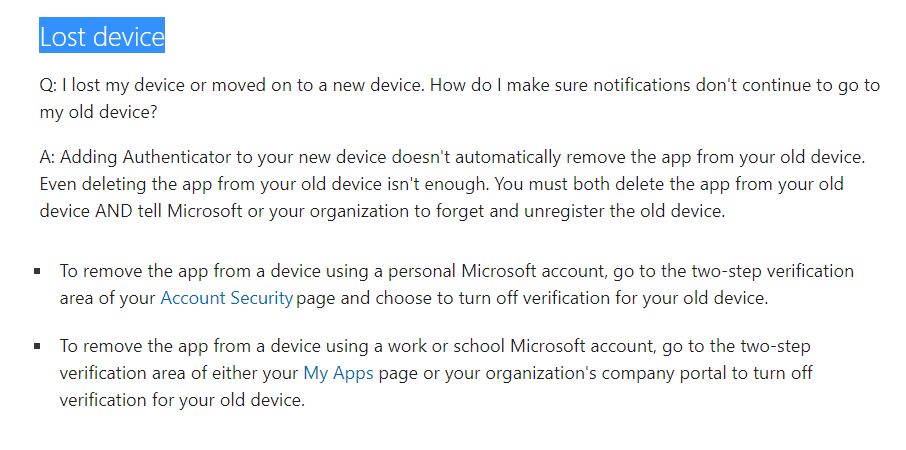906x450 pixels.
Task: Click the highlighted Lost device heading
Action: pyautogui.click(x=102, y=36)
